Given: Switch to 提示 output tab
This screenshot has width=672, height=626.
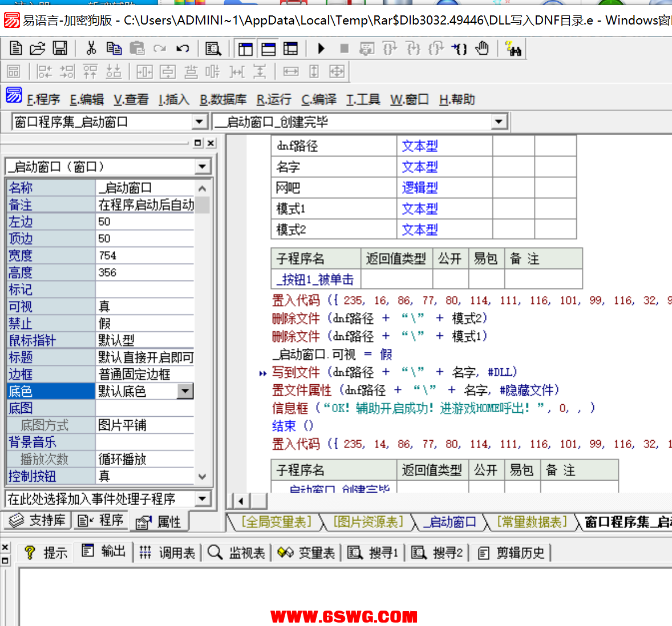Looking at the screenshot, I should point(46,553).
